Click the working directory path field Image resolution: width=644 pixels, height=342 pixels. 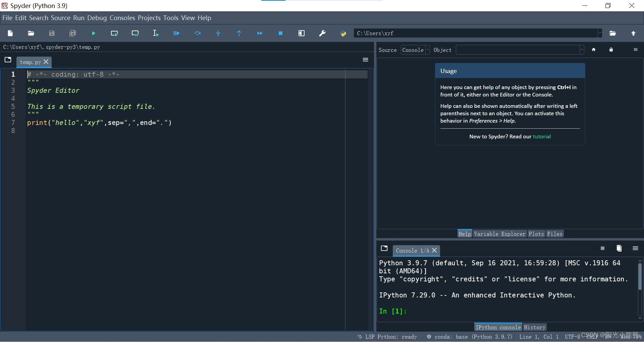pos(476,33)
